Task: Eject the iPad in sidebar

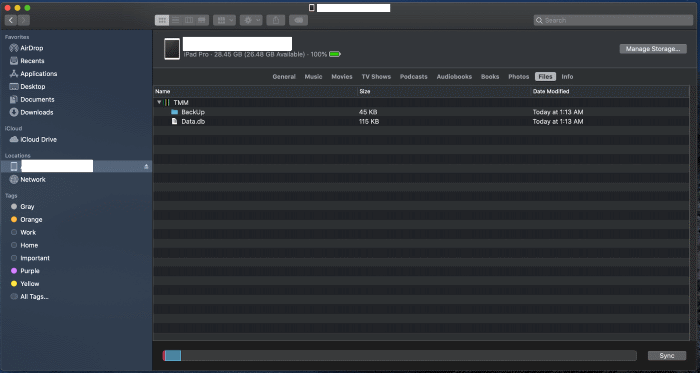Action: click(x=146, y=166)
